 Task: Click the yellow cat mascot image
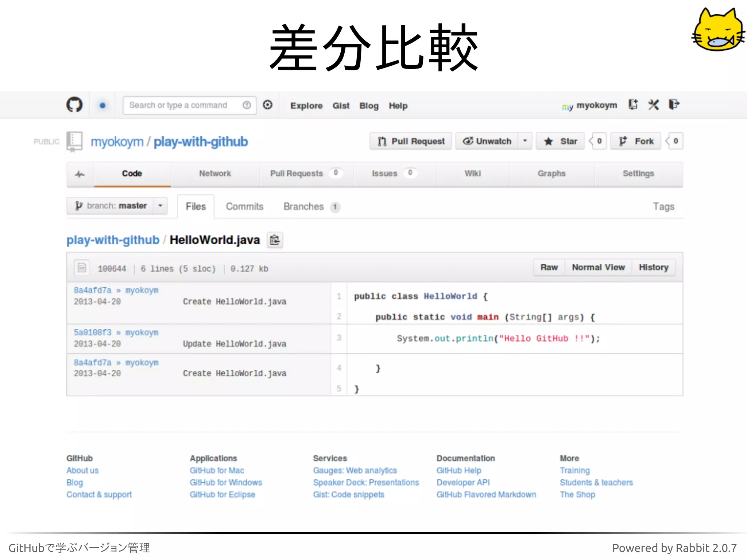coord(717,30)
